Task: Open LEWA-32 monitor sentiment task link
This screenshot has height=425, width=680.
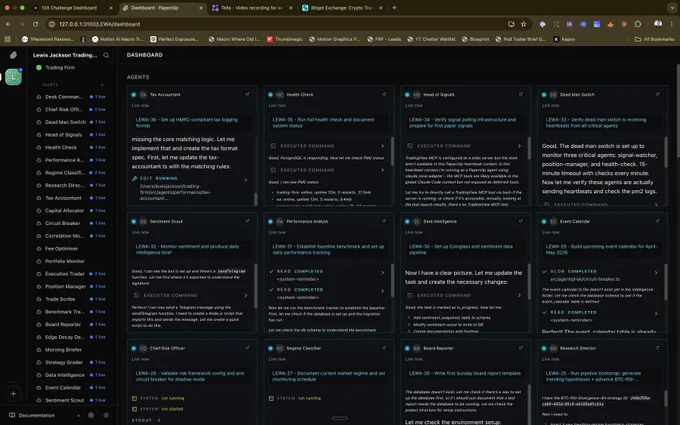Action: pyautogui.click(x=187, y=249)
